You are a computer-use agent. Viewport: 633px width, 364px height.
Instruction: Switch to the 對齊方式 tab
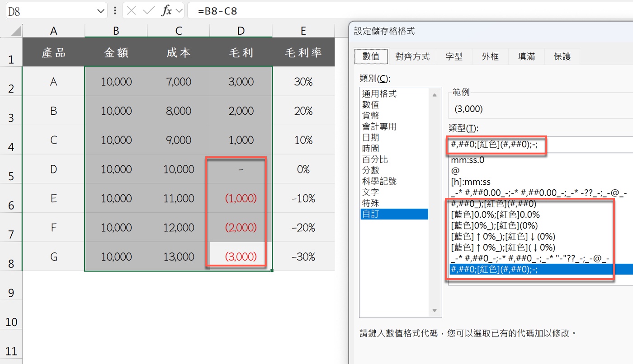point(412,56)
